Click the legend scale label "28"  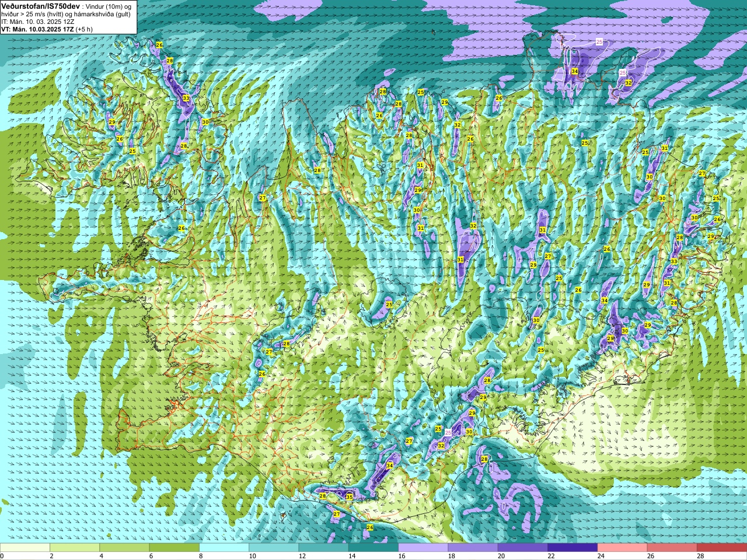700,556
